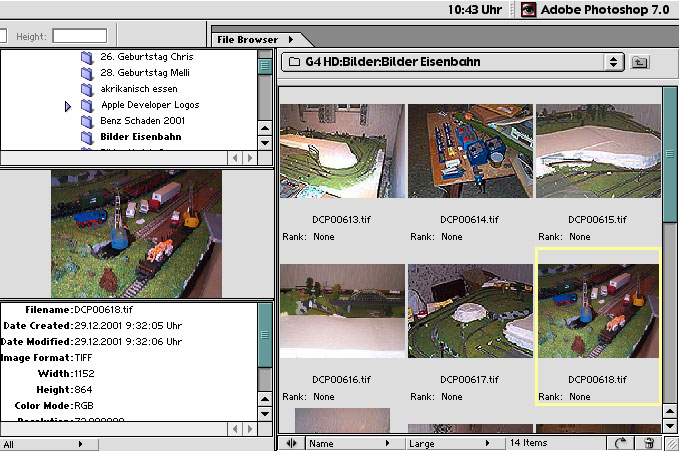The image size is (679, 451).
Task: Click folder tree horizontal scroll left arrow
Action: (x=235, y=158)
